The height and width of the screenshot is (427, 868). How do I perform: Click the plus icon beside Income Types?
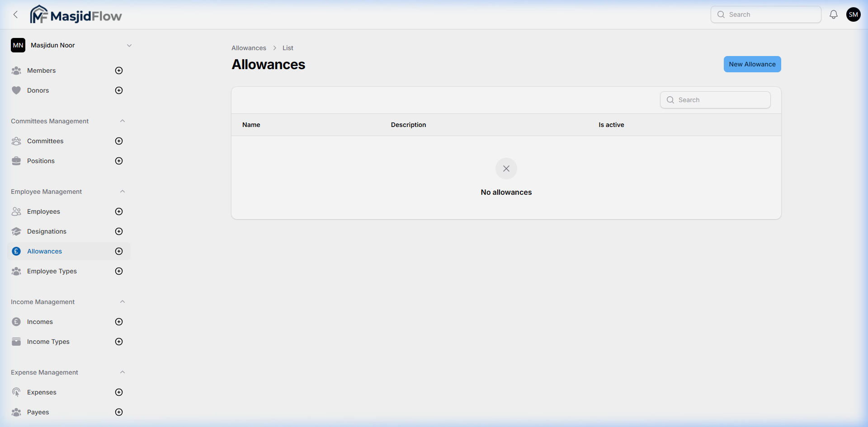click(118, 342)
